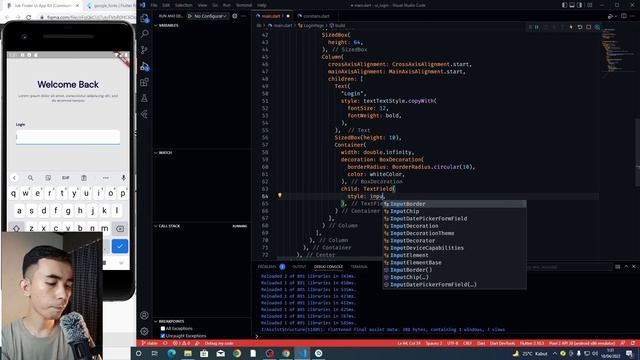Open the Terminal menu
This screenshot has height=360, width=640.
244,5
